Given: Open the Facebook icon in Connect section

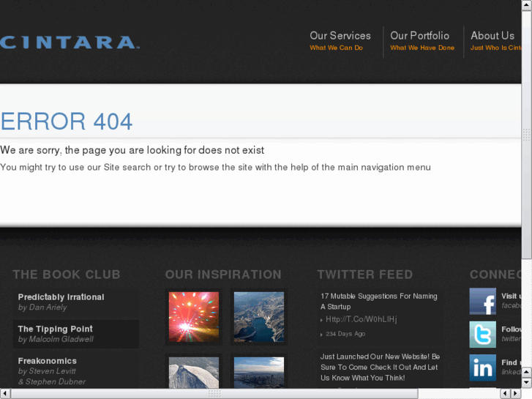Looking at the screenshot, I should coord(482,301).
